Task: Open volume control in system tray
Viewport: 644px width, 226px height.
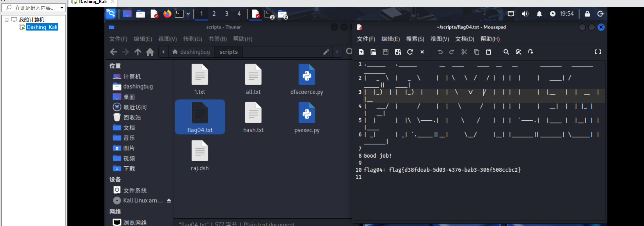Action: click(x=525, y=14)
